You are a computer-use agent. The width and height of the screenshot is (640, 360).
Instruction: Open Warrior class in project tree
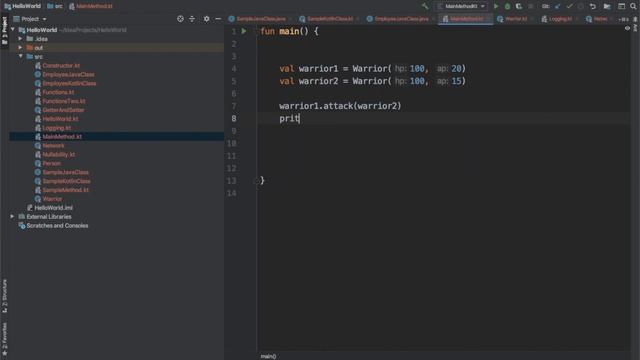pos(52,199)
